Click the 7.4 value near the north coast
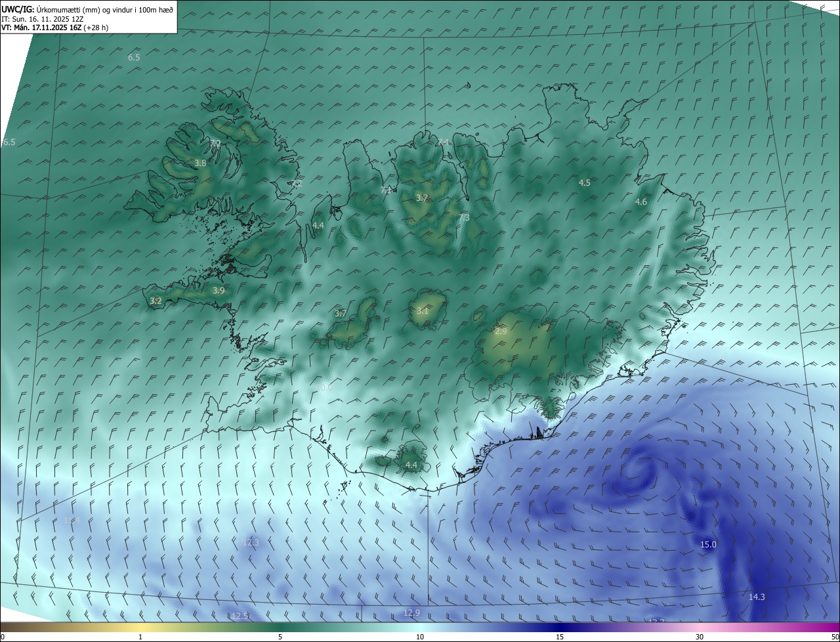This screenshot has height=642, width=840. point(444,142)
